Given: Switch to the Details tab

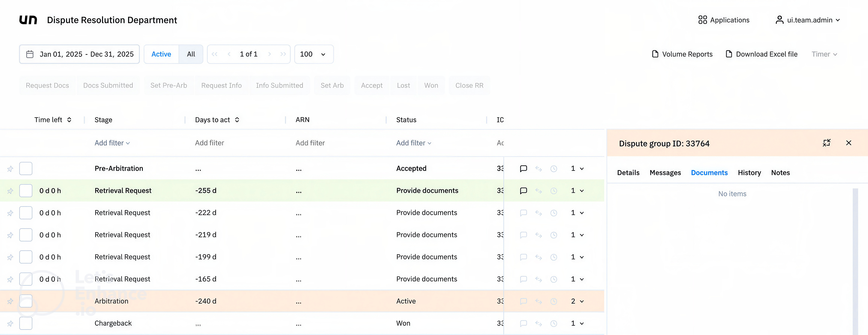Looking at the screenshot, I should [x=628, y=173].
